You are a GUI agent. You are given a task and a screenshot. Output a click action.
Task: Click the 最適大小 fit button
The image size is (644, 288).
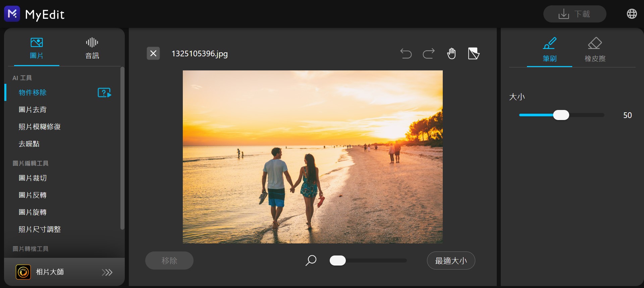(x=451, y=261)
